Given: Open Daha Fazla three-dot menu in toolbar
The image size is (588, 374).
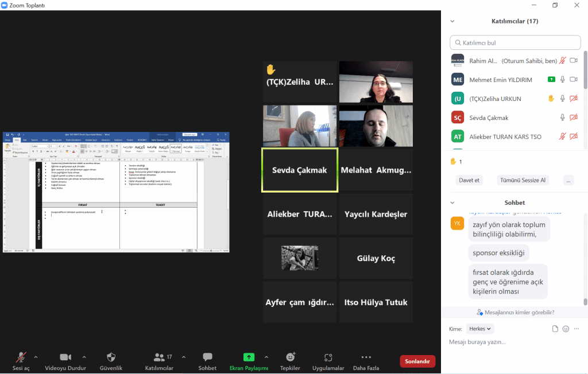Looking at the screenshot, I should point(366,357).
